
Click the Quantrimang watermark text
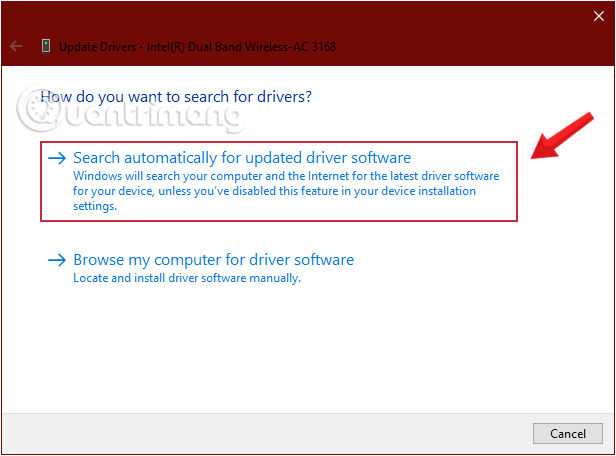(150, 117)
